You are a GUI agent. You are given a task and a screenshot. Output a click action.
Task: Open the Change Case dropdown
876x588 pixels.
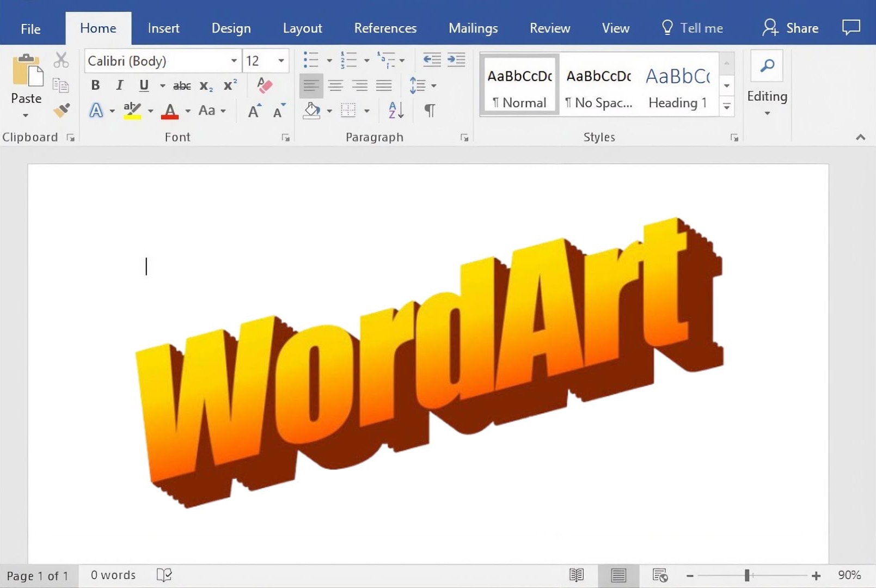(x=212, y=111)
